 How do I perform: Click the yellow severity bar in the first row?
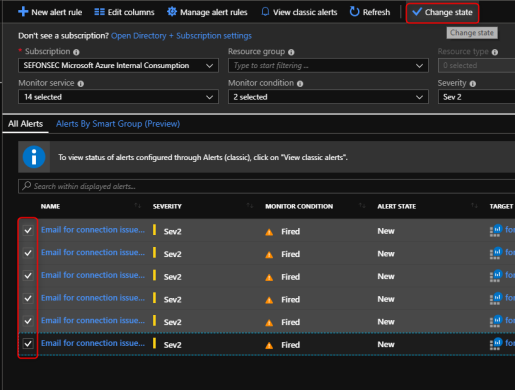pos(154,230)
